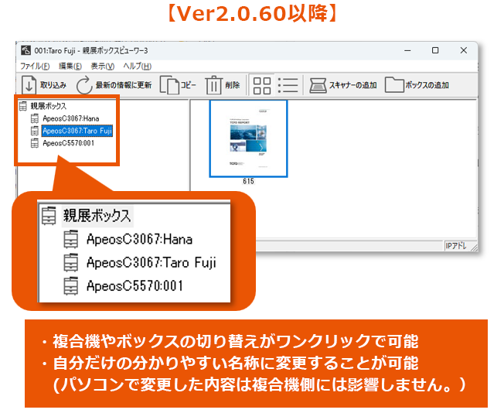Click the コピー label in toolbar

189,85
